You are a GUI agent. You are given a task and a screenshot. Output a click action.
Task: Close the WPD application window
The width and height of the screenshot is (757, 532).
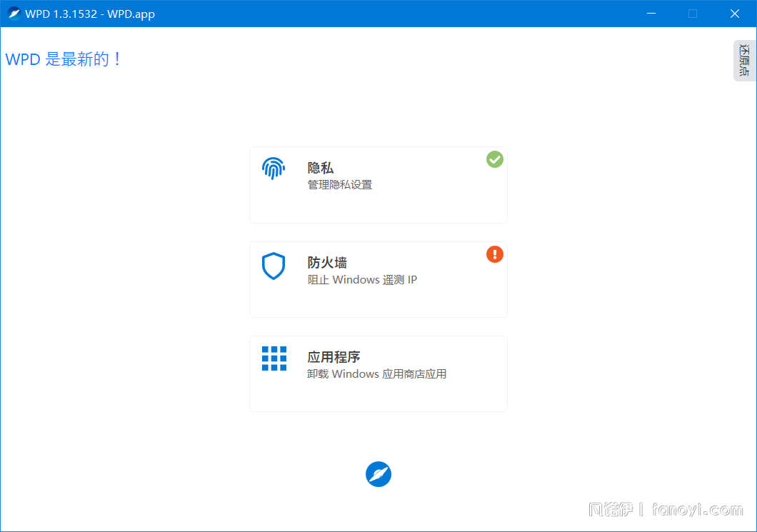734,14
